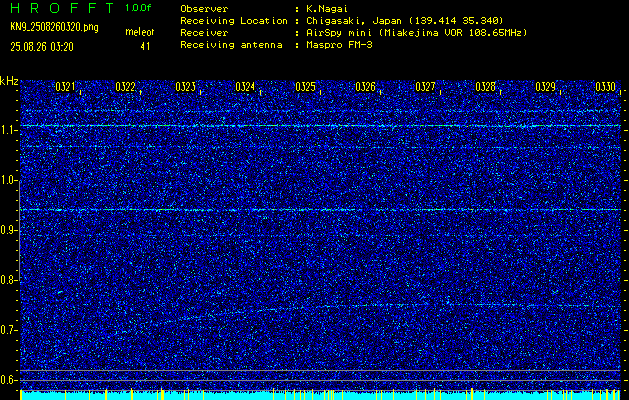This screenshot has width=629, height=400.
Task: Click the 0324 time marker
Action: [x=245, y=87]
